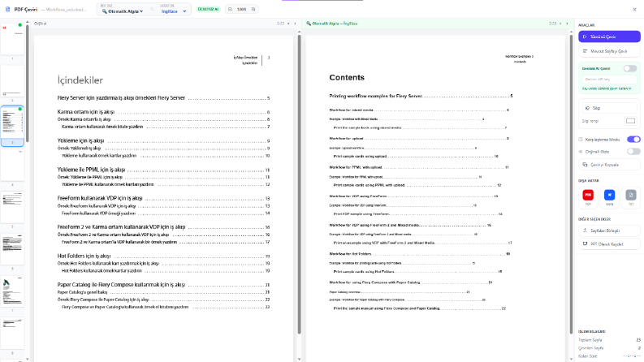Viewport: 644px width, 362px height.
Task: Click the Sayfaları Birleştir merge icon
Action: coord(586,231)
